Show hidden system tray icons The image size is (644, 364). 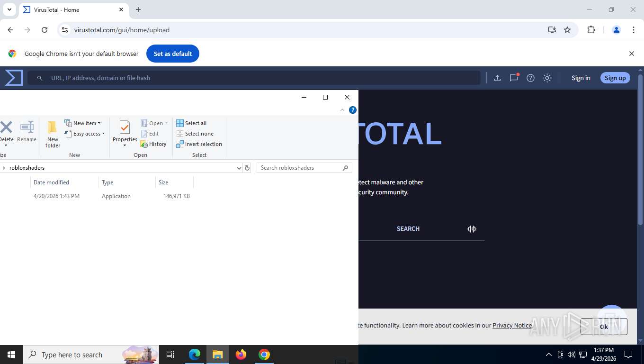[549, 355]
